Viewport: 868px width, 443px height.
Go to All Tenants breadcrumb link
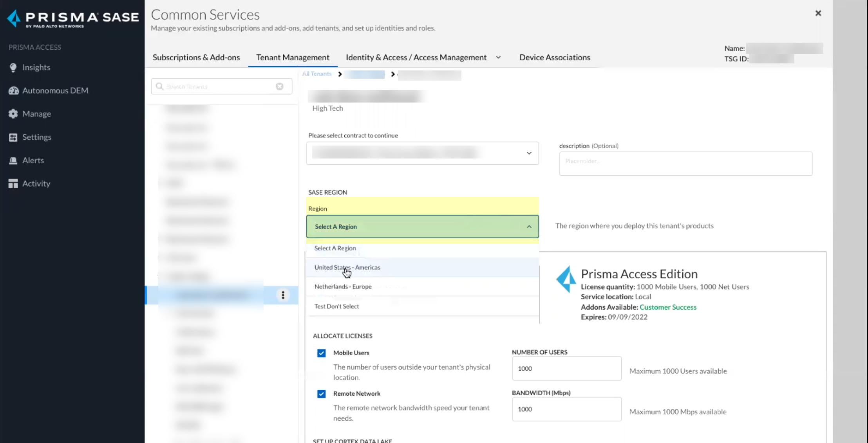pyautogui.click(x=316, y=74)
